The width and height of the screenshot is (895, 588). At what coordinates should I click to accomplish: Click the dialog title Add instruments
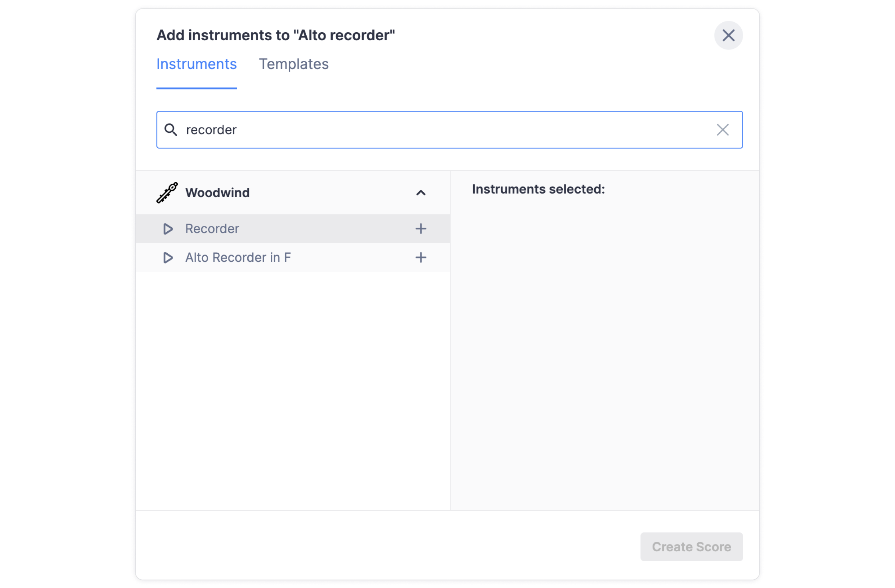pyautogui.click(x=275, y=35)
